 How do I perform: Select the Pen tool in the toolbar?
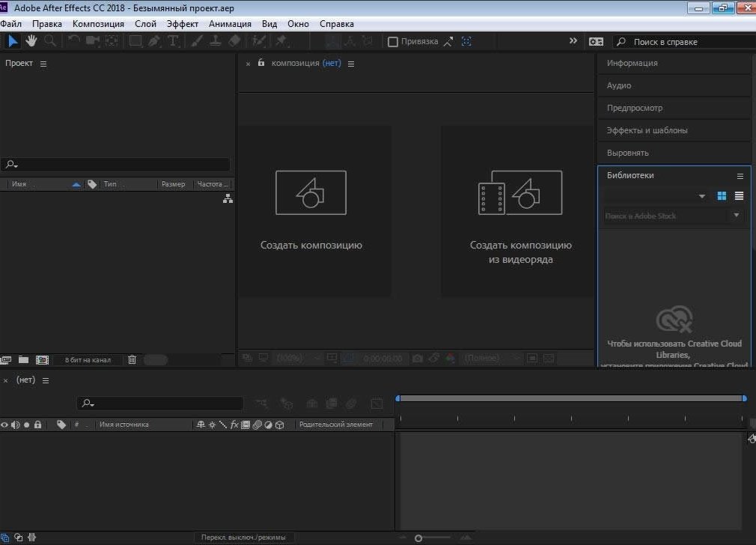coord(154,41)
